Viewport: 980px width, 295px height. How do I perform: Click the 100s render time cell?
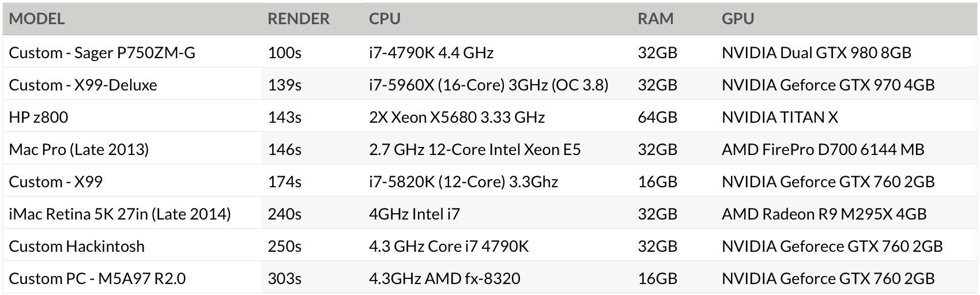coord(284,53)
